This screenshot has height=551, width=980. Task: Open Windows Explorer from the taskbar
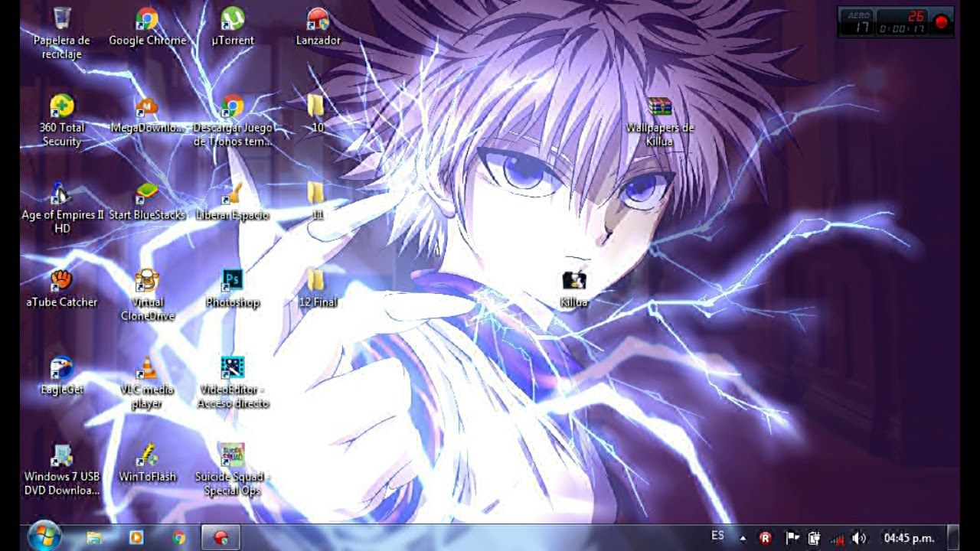(94, 537)
